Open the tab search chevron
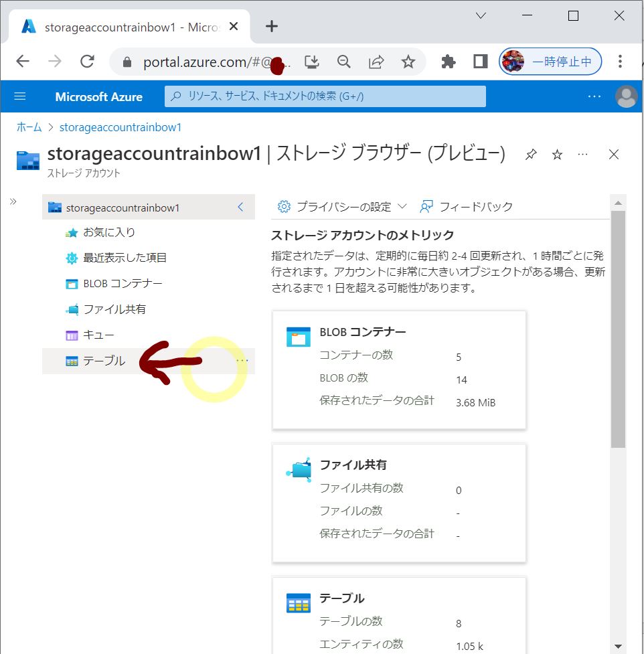The width and height of the screenshot is (644, 654). click(481, 16)
